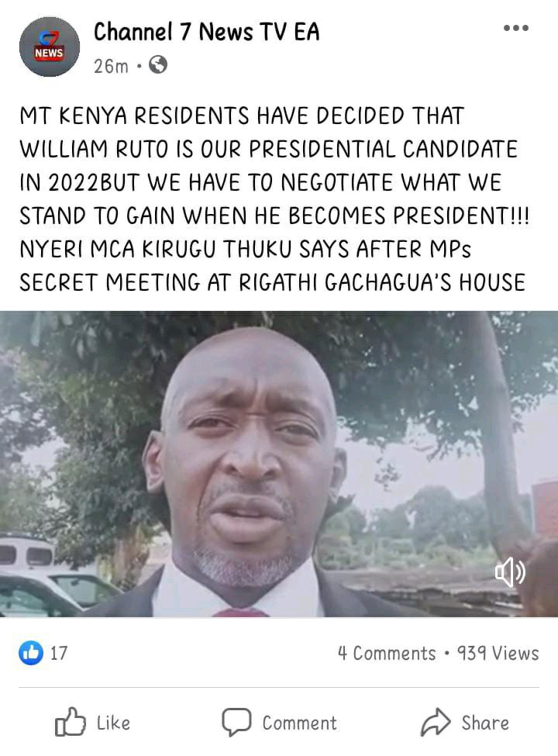Viewport: 558px width, 756px height.
Task: Open the three-dot post options menu
Action: (516, 28)
